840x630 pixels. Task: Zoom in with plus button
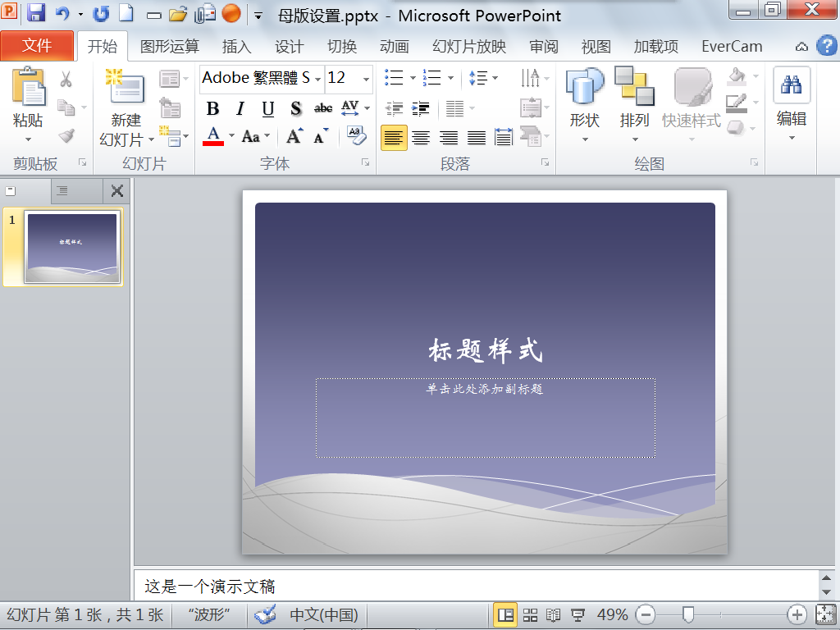click(796, 614)
